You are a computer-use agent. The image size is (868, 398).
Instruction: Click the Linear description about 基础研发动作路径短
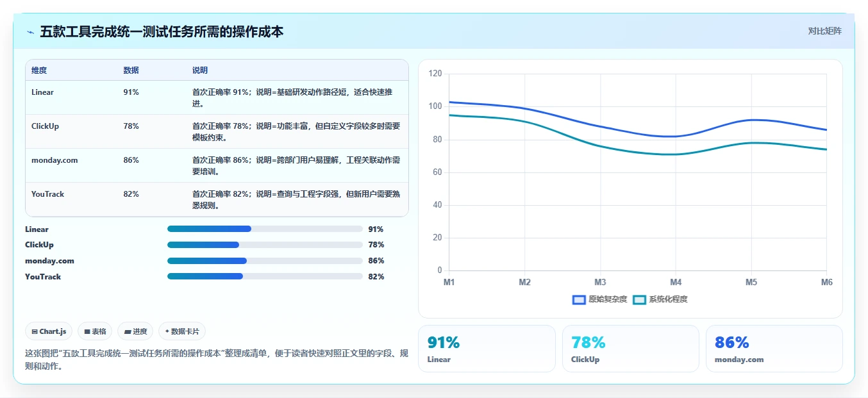(x=292, y=98)
